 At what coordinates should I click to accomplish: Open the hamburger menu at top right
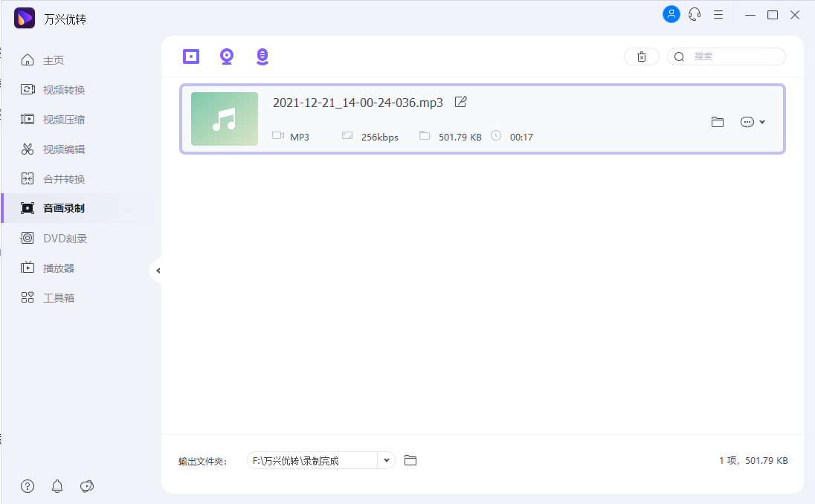[718, 14]
